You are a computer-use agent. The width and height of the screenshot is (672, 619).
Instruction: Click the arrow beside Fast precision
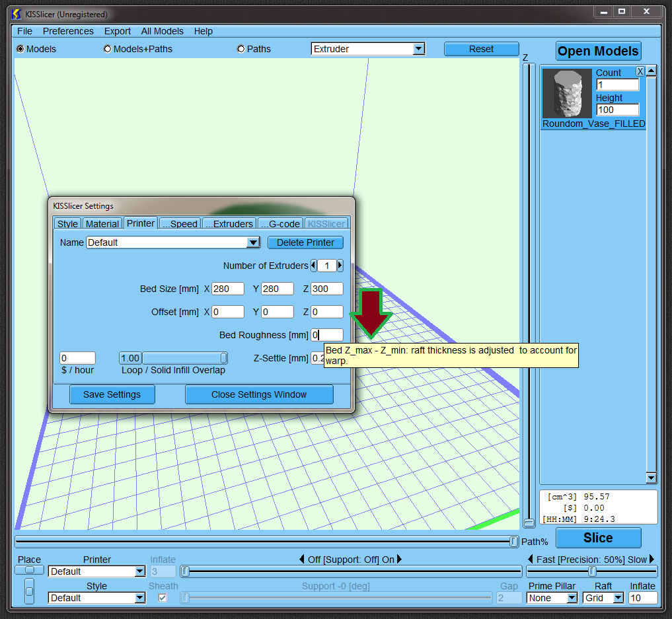(531, 560)
